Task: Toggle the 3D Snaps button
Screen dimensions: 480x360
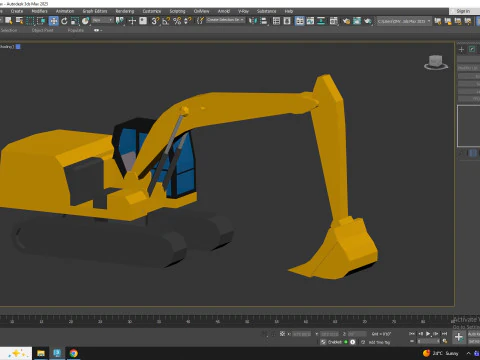Action: click(155, 21)
